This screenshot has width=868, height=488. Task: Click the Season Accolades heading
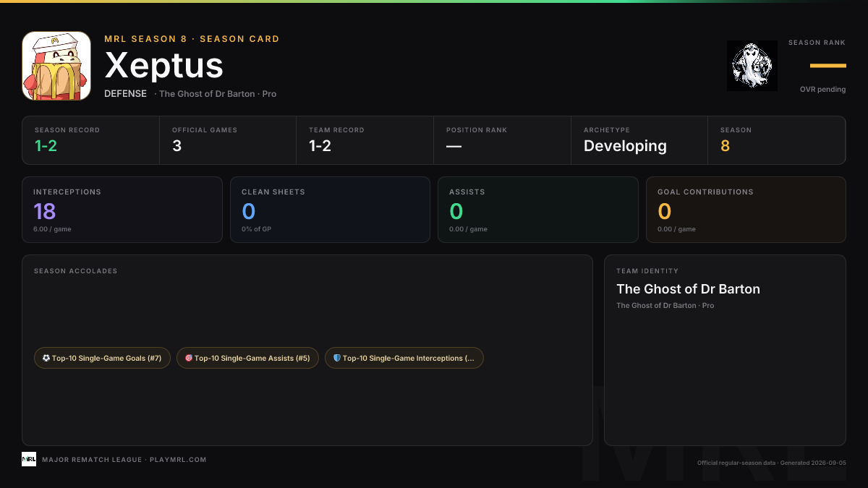point(75,271)
